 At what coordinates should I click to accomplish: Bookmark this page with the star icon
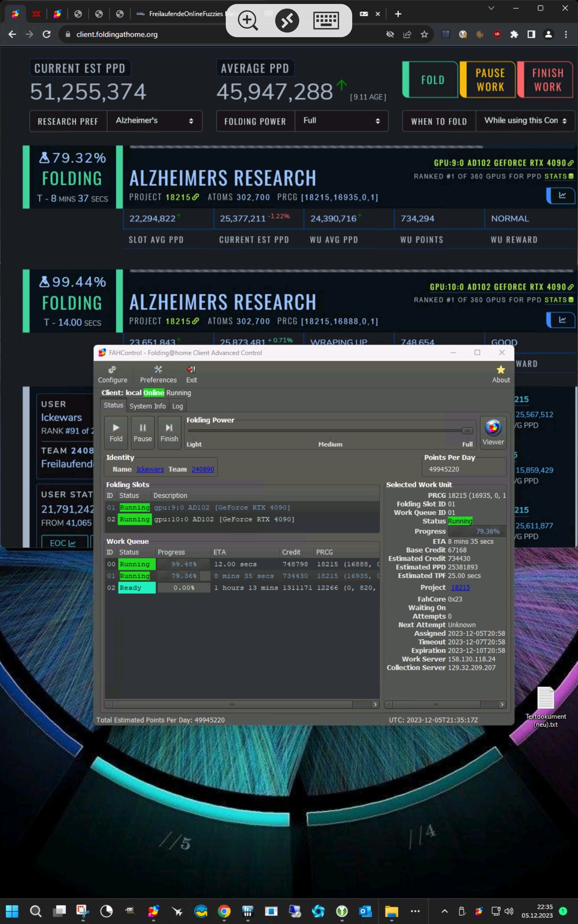(424, 34)
